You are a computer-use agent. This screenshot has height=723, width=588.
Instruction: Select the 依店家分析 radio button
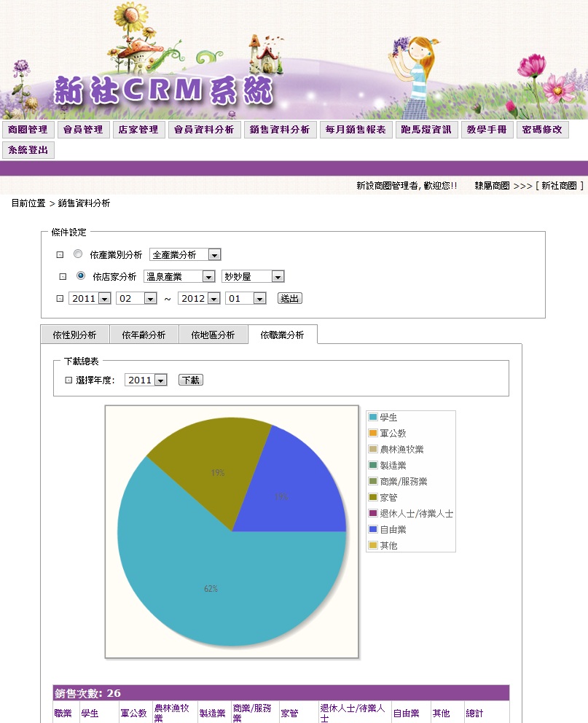point(81,275)
